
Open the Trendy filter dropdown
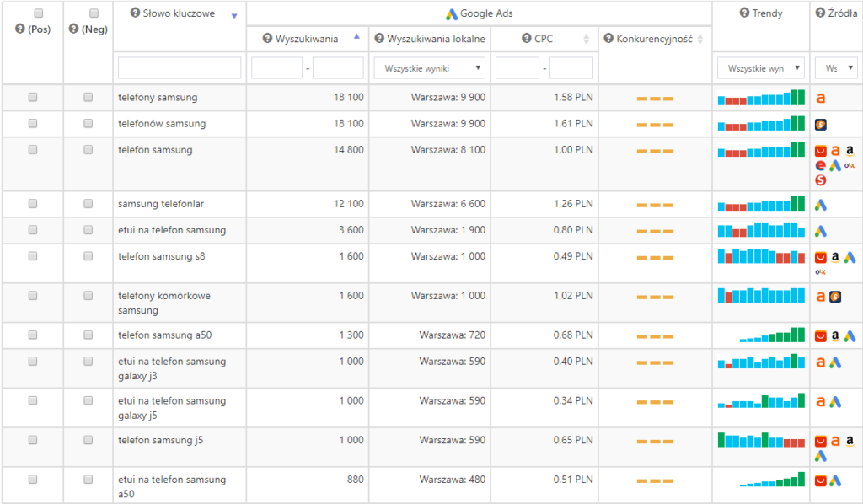pos(761,68)
